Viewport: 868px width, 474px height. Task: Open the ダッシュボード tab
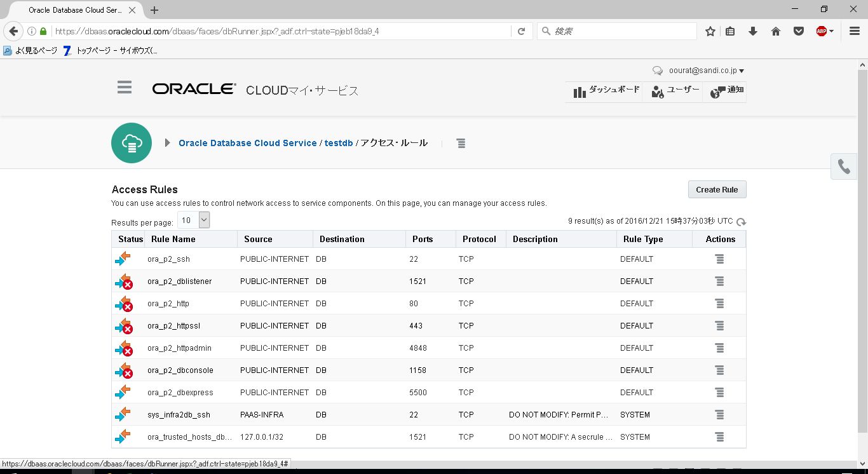point(606,91)
